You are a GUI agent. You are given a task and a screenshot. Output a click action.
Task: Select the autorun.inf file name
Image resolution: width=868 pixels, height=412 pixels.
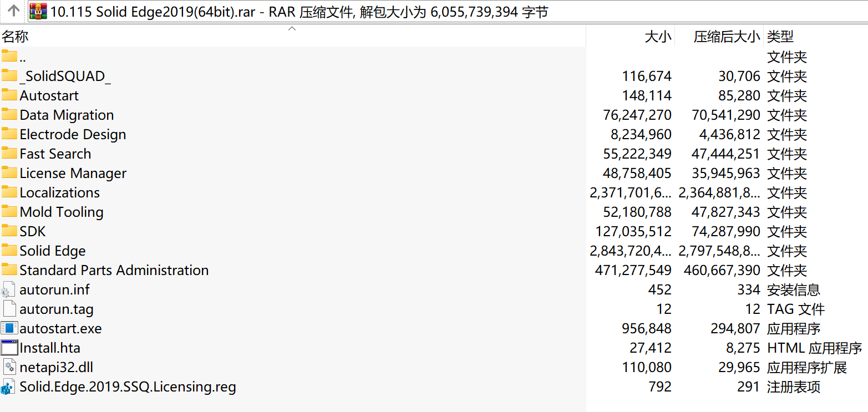(54, 289)
